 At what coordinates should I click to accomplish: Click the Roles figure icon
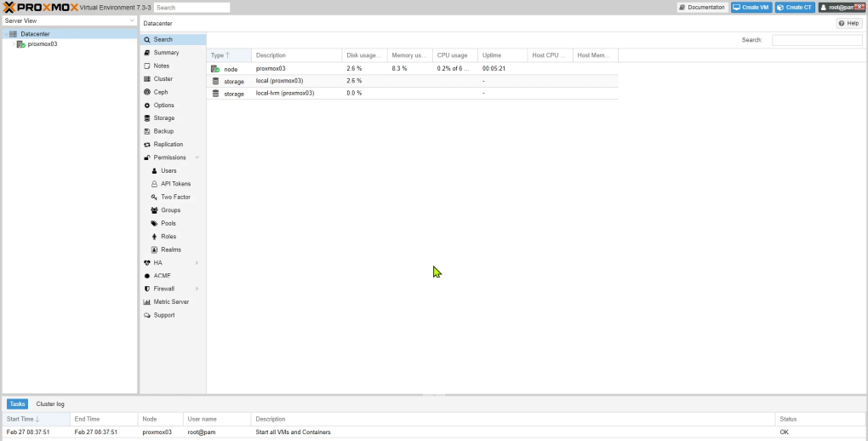154,237
